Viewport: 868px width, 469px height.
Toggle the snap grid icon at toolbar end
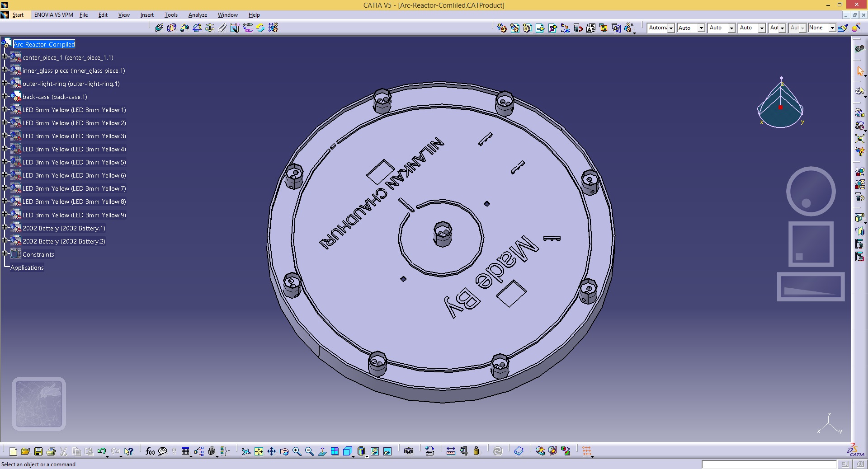[587, 451]
